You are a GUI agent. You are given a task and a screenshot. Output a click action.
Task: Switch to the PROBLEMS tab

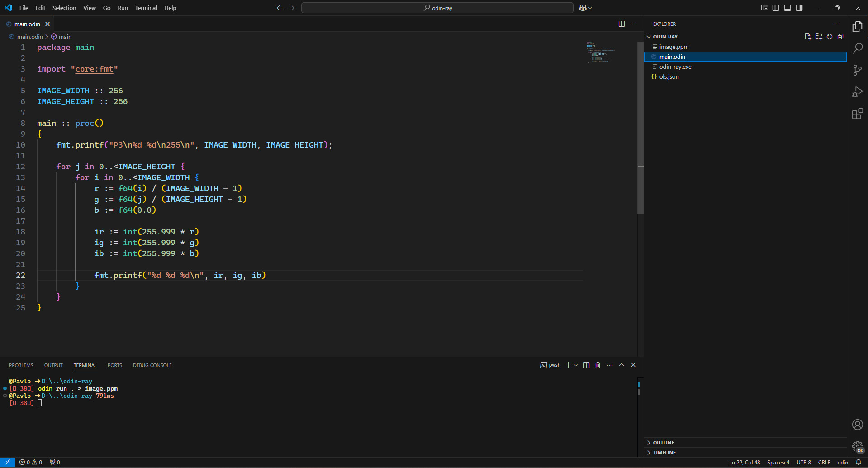coord(21,365)
